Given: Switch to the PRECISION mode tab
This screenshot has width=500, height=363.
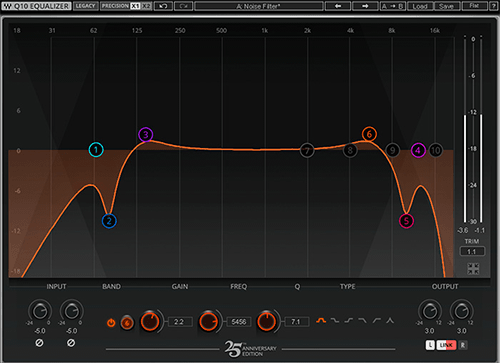Looking at the screenshot, I should (115, 6).
